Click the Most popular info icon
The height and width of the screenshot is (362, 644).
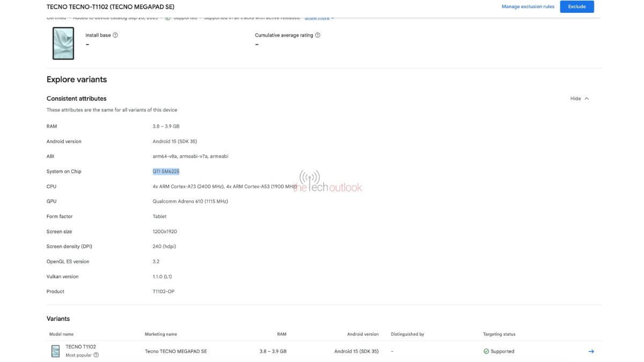(x=96, y=355)
